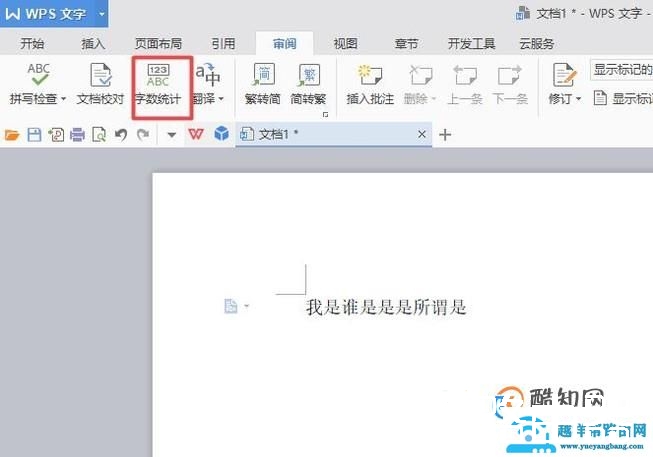The image size is (653, 457).
Task: Click the 删除 comment icon
Action: pos(421,75)
